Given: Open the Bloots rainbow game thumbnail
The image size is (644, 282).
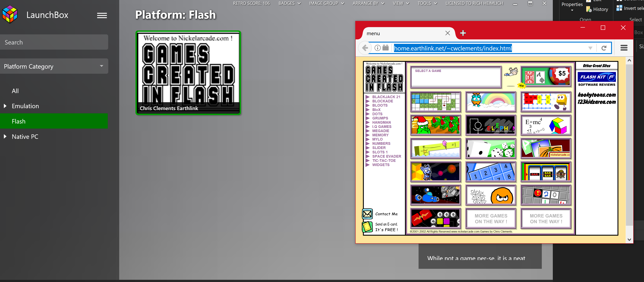Looking at the screenshot, I should (x=490, y=102).
